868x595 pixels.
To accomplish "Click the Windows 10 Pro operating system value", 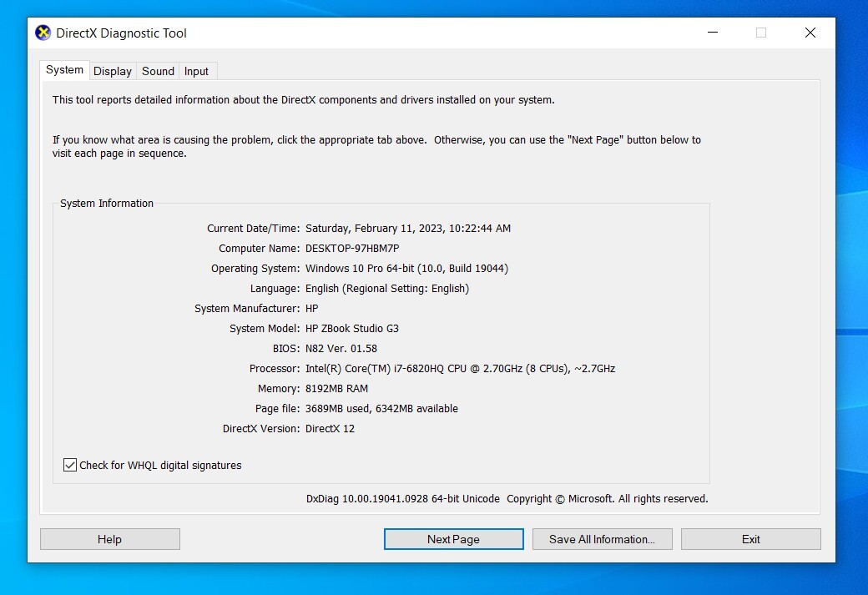I will [x=407, y=269].
